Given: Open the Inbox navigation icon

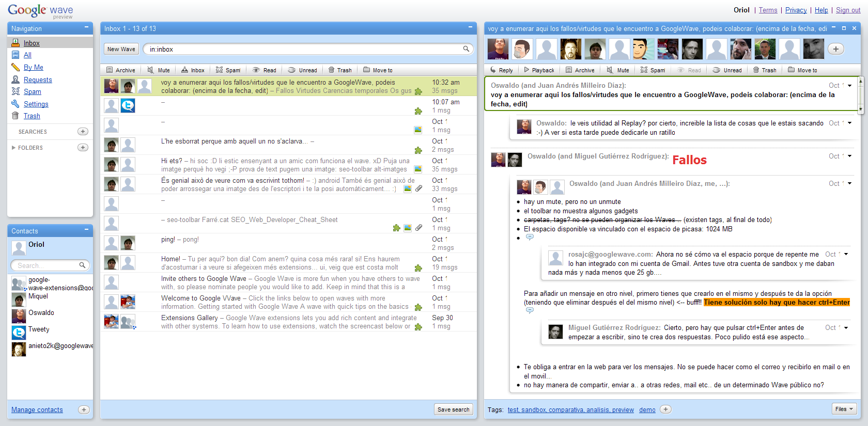Looking at the screenshot, I should pos(16,43).
